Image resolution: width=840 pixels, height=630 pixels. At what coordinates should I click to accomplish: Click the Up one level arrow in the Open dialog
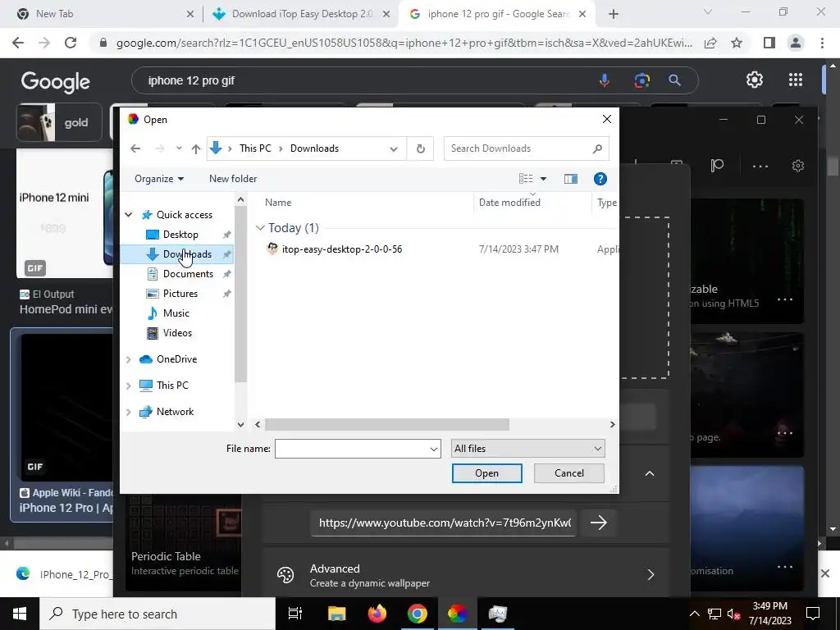195,148
